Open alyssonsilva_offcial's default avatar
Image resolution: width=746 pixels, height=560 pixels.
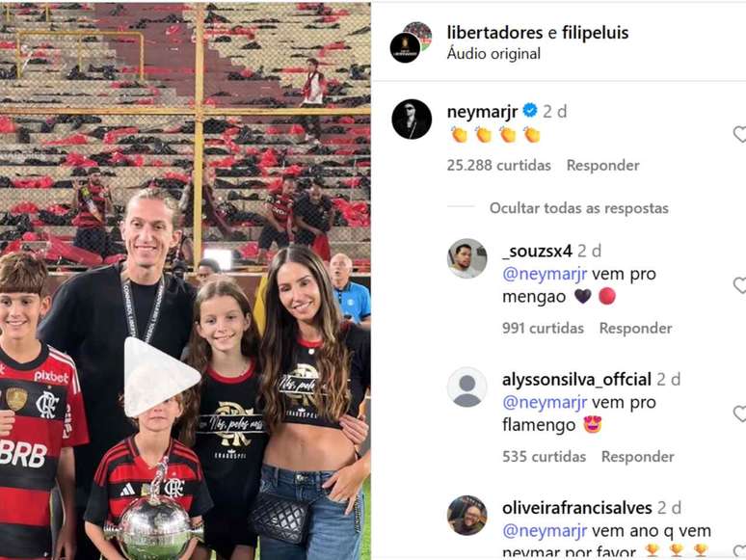point(466,387)
